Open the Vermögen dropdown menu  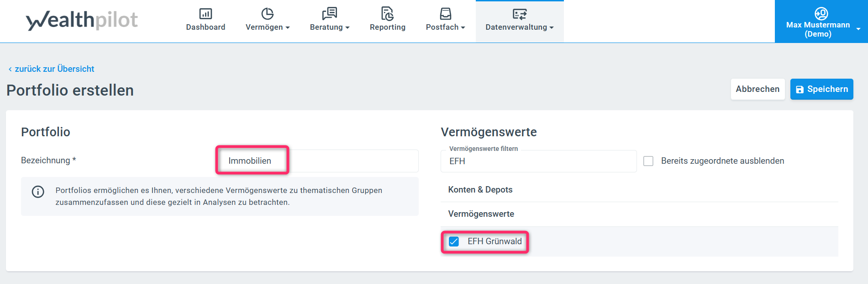click(268, 27)
